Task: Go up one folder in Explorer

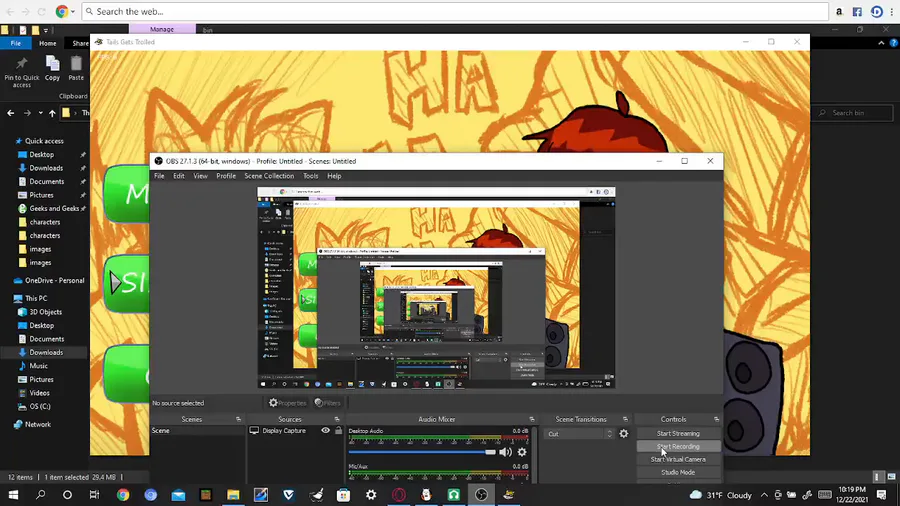Action: click(x=52, y=113)
